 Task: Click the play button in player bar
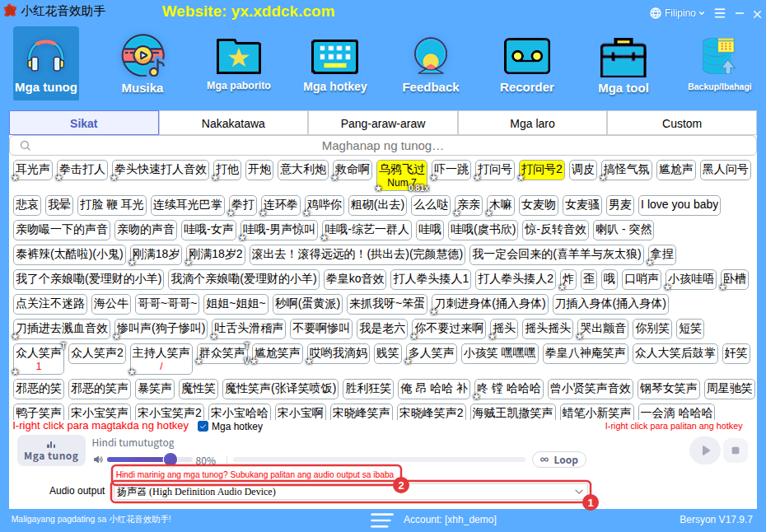tap(704, 450)
